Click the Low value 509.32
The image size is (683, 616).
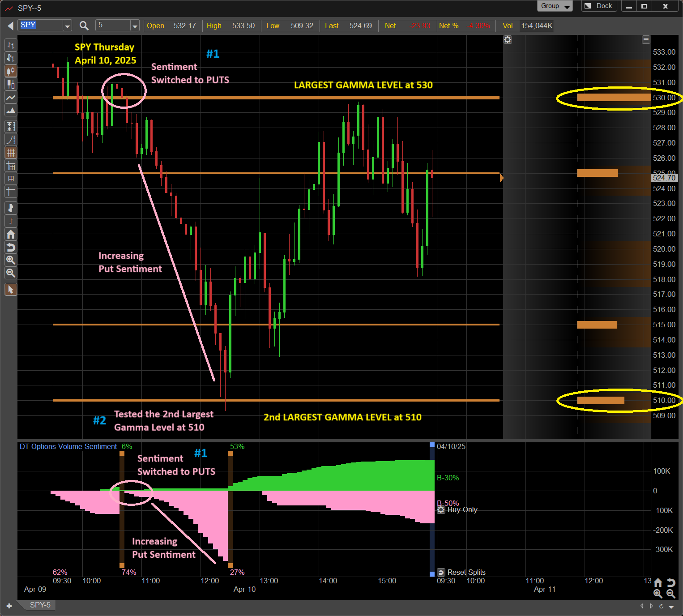click(302, 26)
